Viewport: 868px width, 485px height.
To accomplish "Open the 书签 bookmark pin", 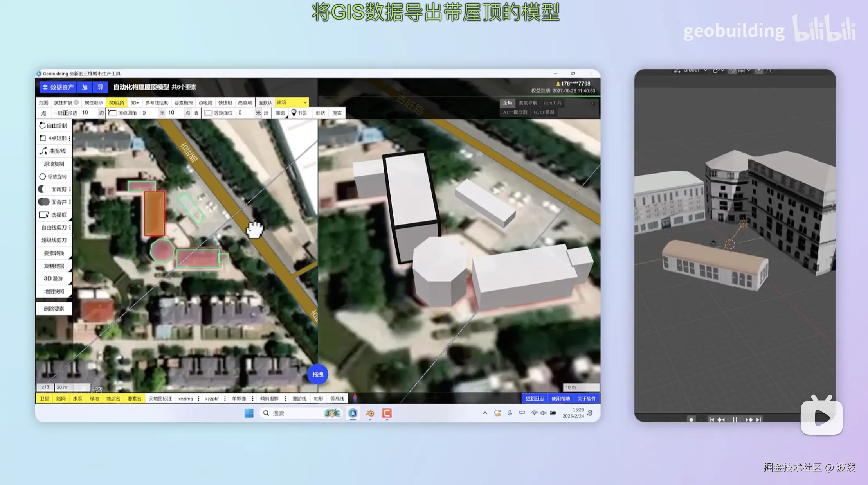I will pos(299,113).
